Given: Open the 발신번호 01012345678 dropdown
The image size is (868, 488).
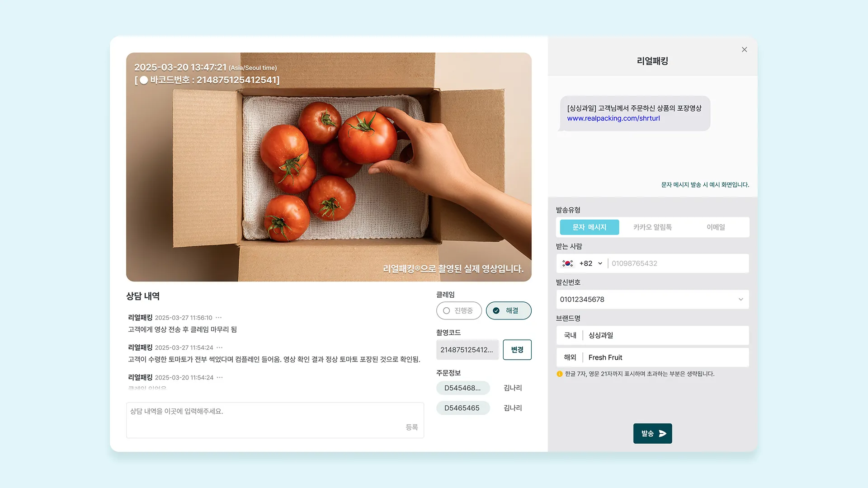Looking at the screenshot, I should pos(652,299).
